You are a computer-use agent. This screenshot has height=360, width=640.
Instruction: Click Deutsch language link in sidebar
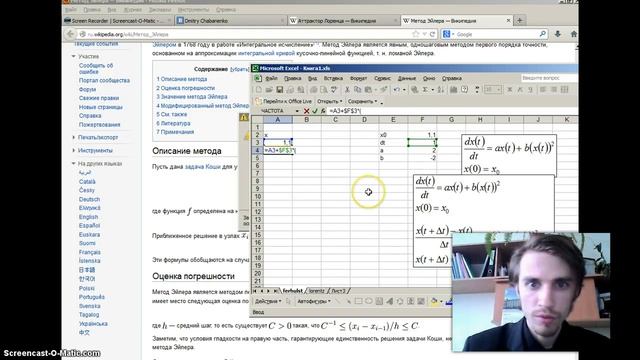(x=89, y=199)
